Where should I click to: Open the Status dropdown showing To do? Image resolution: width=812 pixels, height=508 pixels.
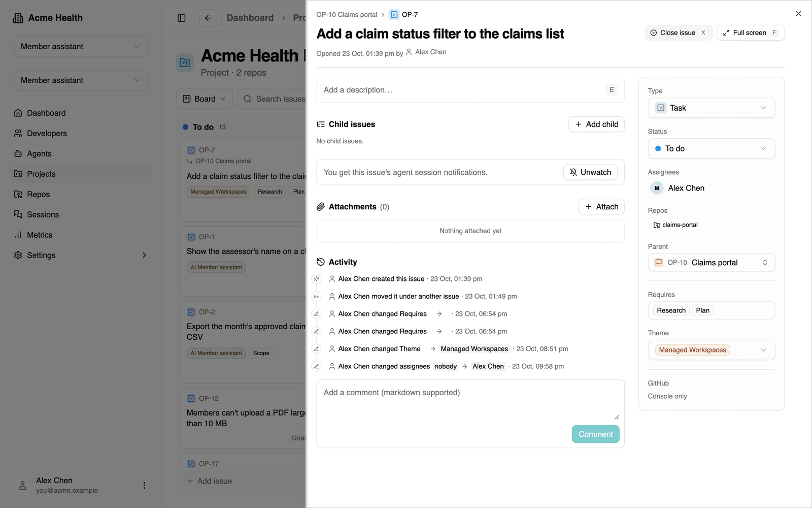coord(712,148)
